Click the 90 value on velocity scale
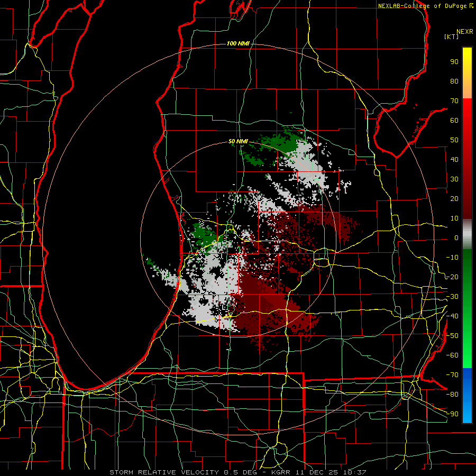Image resolution: width=476 pixels, height=476 pixels. click(x=454, y=62)
